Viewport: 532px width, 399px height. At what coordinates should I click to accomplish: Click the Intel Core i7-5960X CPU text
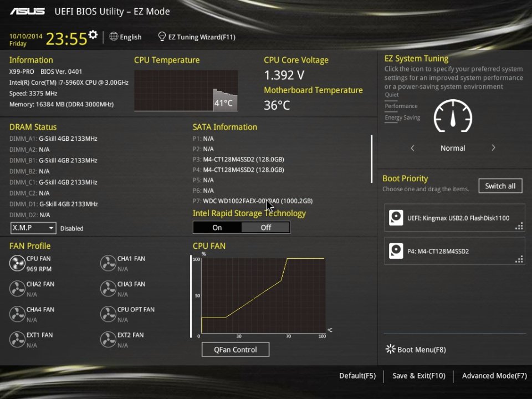pos(69,83)
